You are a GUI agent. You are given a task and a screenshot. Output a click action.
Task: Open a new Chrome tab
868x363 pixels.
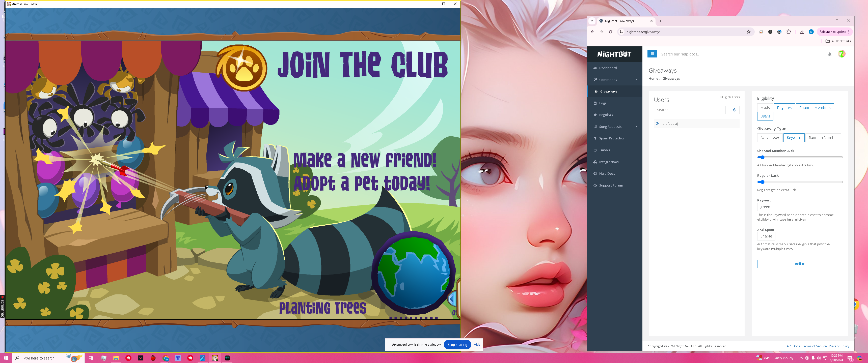660,21
